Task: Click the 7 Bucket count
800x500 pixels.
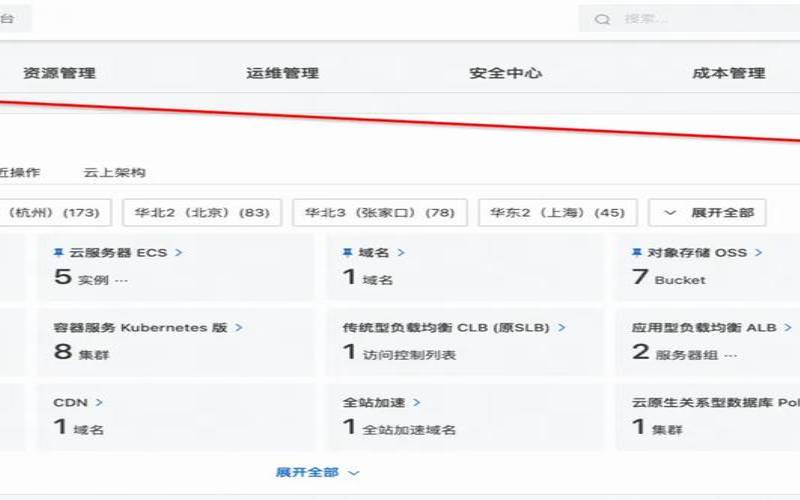Action: coord(669,277)
